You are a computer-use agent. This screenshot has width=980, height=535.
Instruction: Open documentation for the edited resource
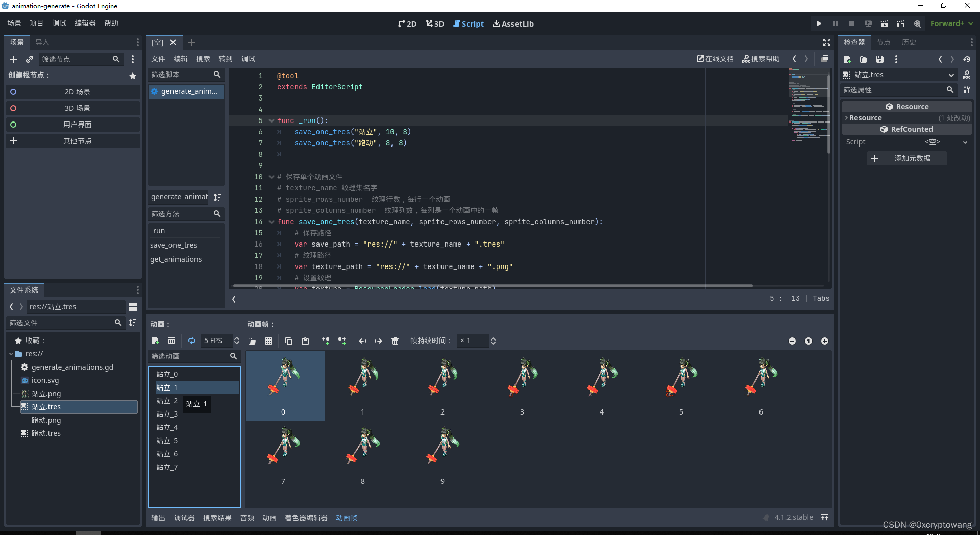pyautogui.click(x=967, y=75)
